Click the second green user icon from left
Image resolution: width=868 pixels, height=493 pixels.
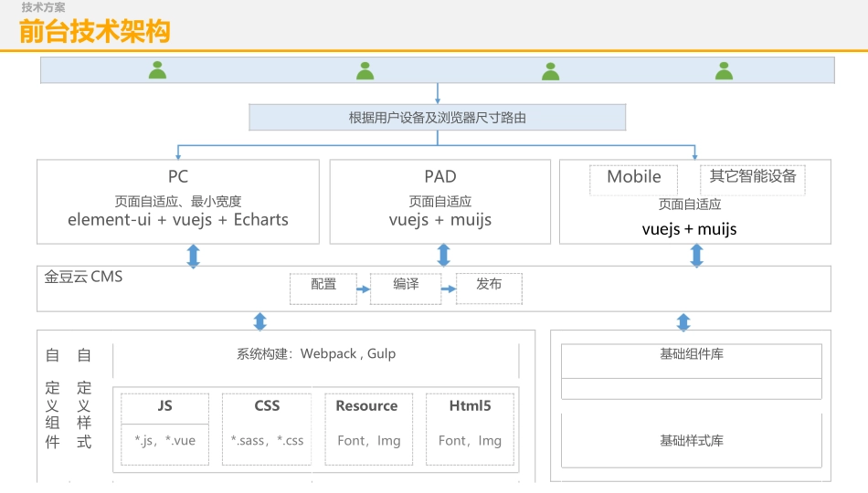[365, 70]
